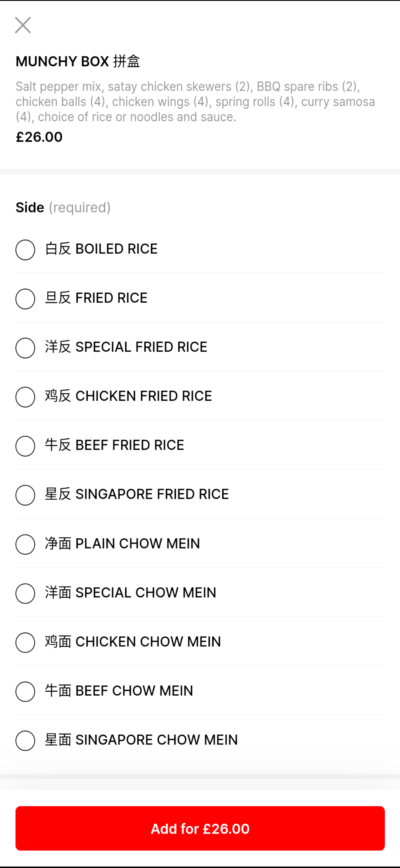
Task: Click the Side (required) section header
Action: coord(63,207)
